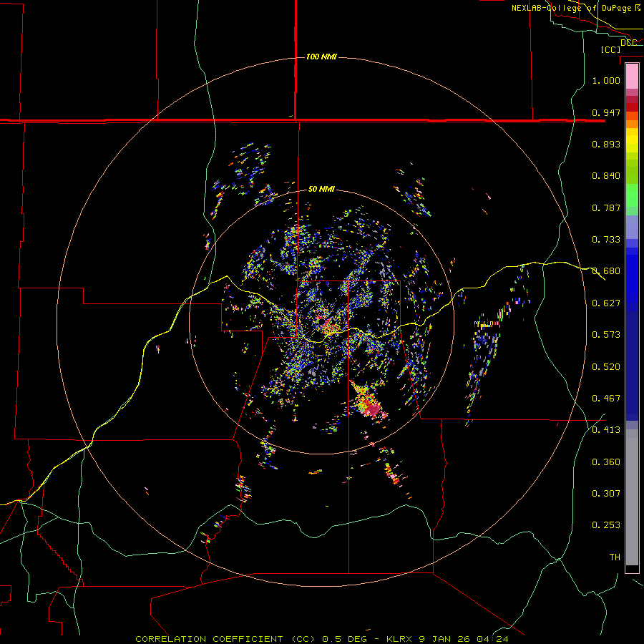Click the 0.840 legend value
644x644 pixels.
[606, 176]
